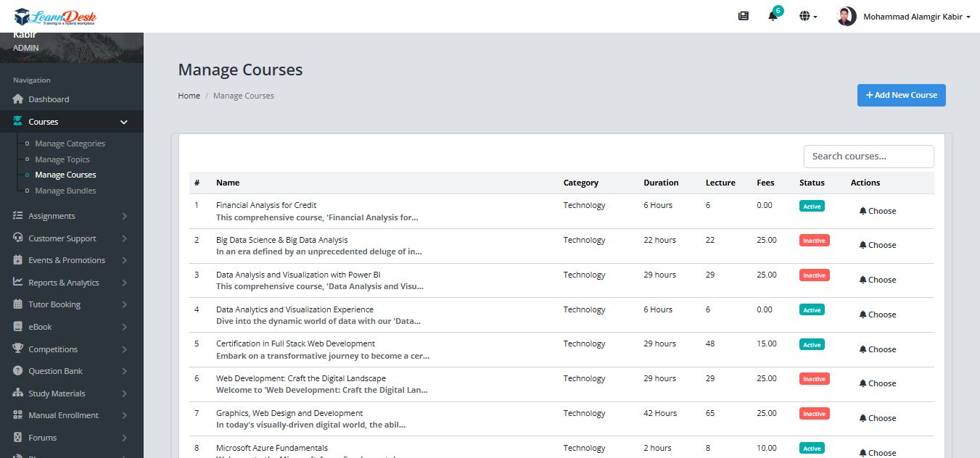Click the Question Bank icon

19,371
